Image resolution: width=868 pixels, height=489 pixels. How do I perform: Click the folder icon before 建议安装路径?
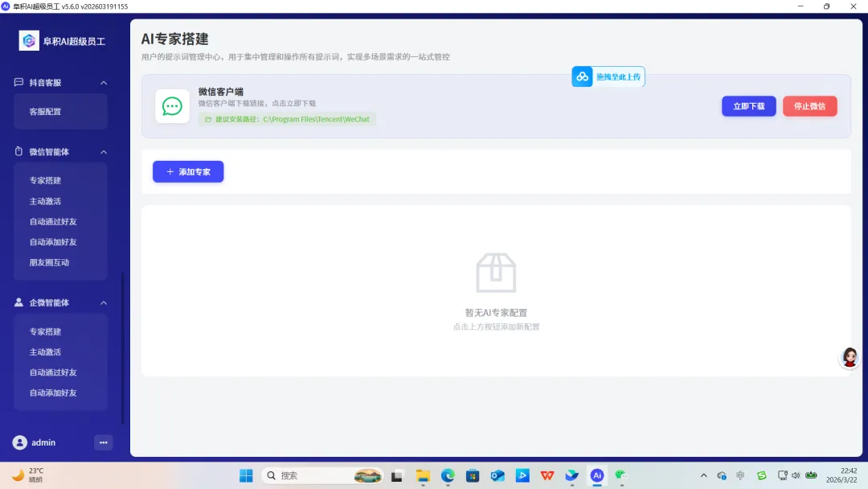pos(208,119)
